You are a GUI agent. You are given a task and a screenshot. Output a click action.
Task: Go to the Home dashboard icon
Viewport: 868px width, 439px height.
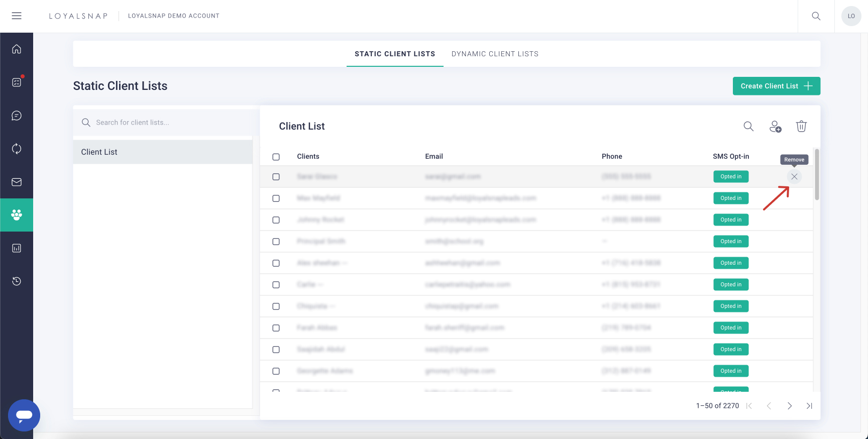point(17,49)
